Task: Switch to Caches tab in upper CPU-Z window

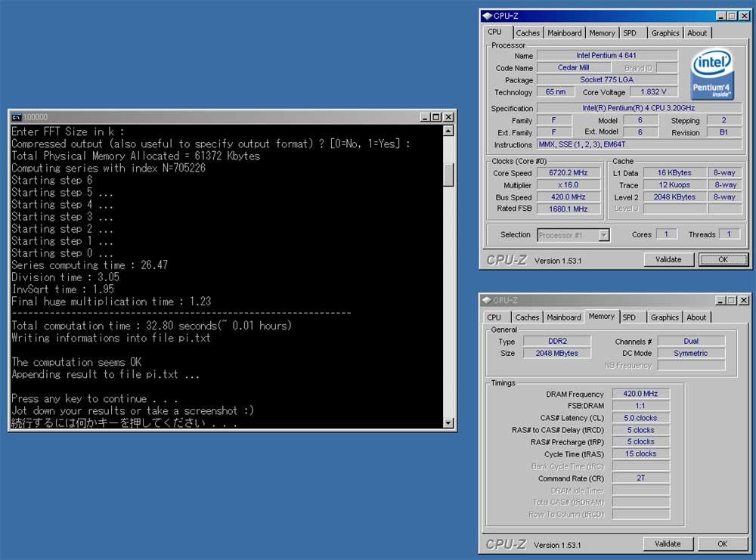Action: (x=528, y=33)
